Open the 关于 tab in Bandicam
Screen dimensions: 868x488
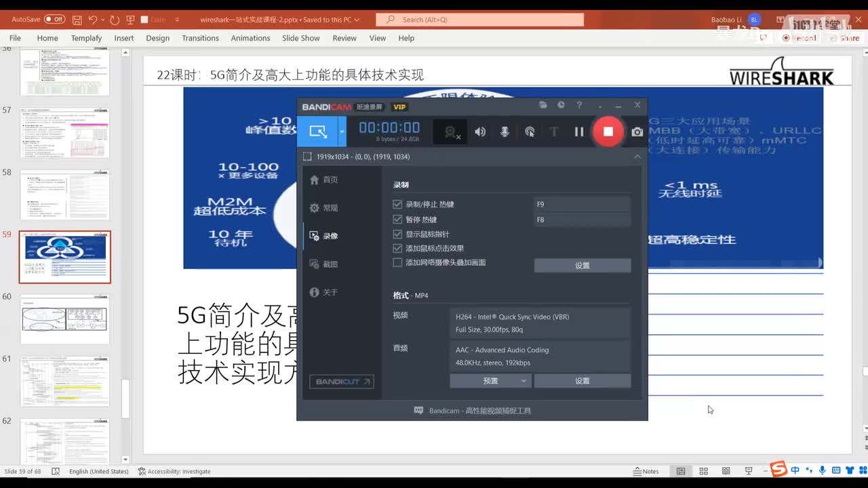tap(324, 292)
